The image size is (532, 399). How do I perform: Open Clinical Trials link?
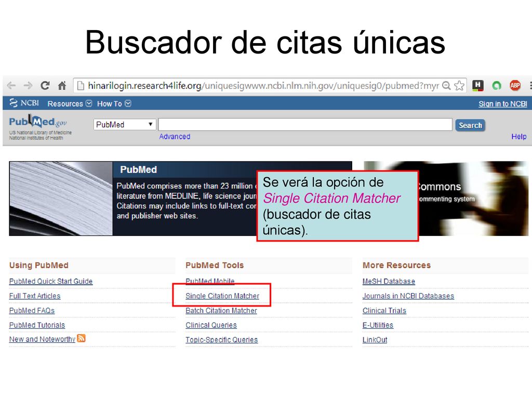(384, 311)
